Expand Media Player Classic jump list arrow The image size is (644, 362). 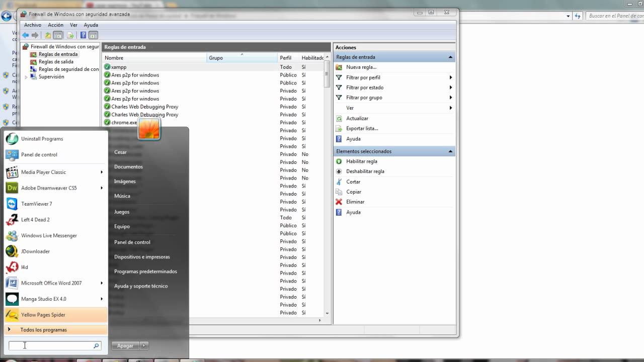pos(102,172)
